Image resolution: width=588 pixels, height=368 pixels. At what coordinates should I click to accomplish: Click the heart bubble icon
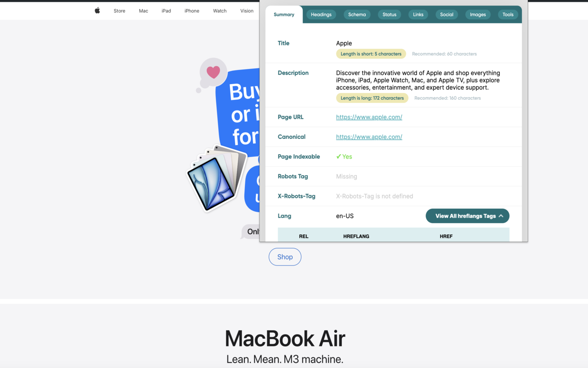coord(213,72)
